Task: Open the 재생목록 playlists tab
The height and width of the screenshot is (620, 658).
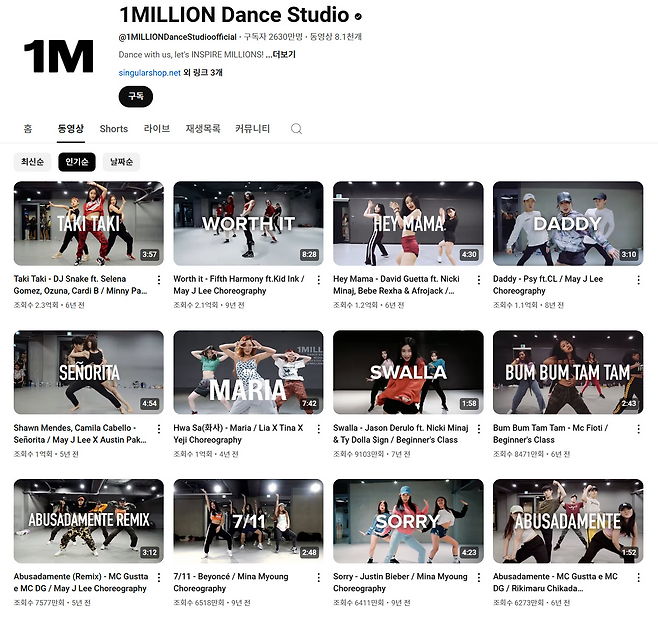Action: click(203, 129)
